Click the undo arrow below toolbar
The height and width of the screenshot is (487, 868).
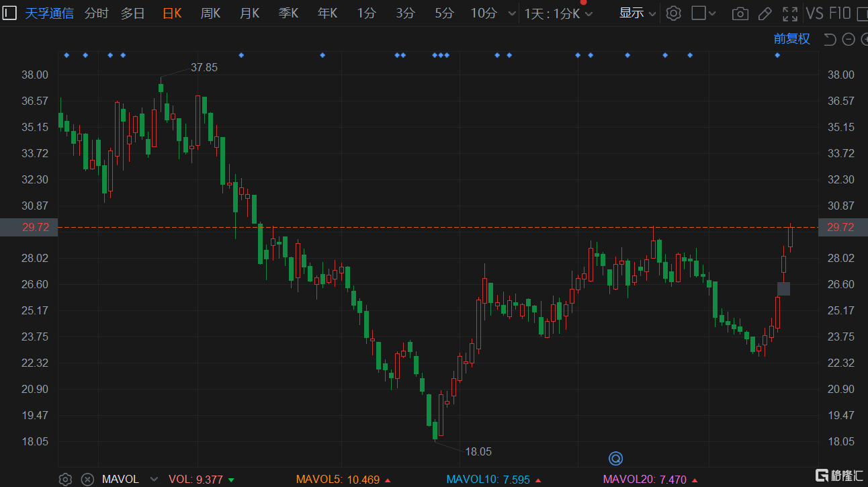[x=830, y=40]
